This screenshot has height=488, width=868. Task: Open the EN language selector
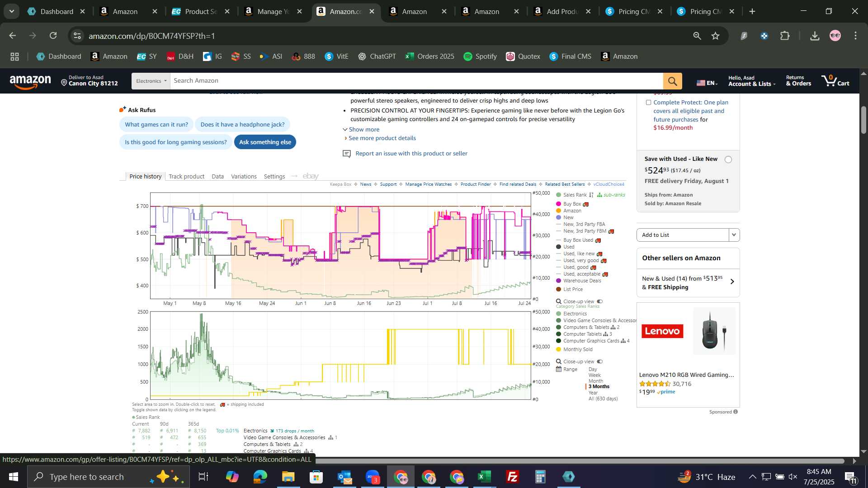pyautogui.click(x=707, y=83)
